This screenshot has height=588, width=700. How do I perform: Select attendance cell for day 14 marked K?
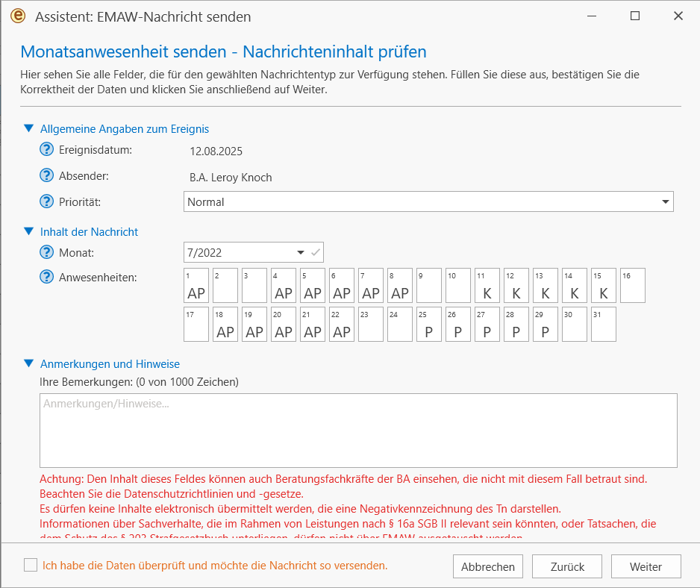coord(575,285)
